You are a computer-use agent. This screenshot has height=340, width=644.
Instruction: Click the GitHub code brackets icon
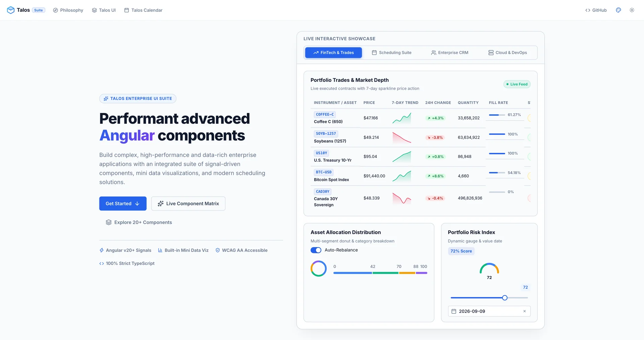pos(588,10)
